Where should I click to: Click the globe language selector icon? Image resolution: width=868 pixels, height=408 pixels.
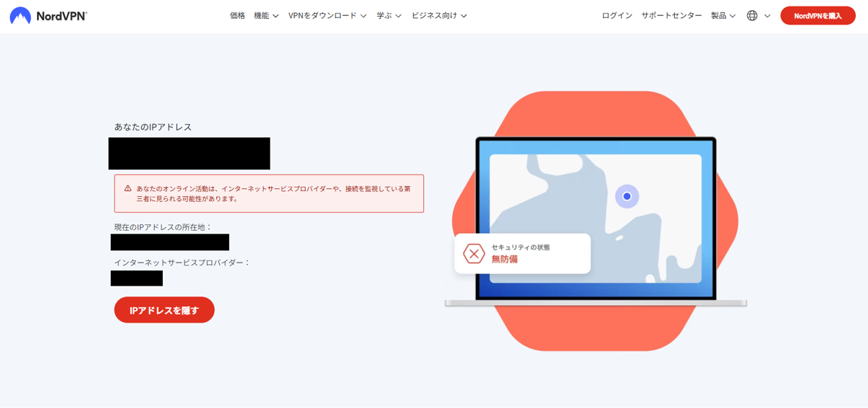tap(752, 15)
